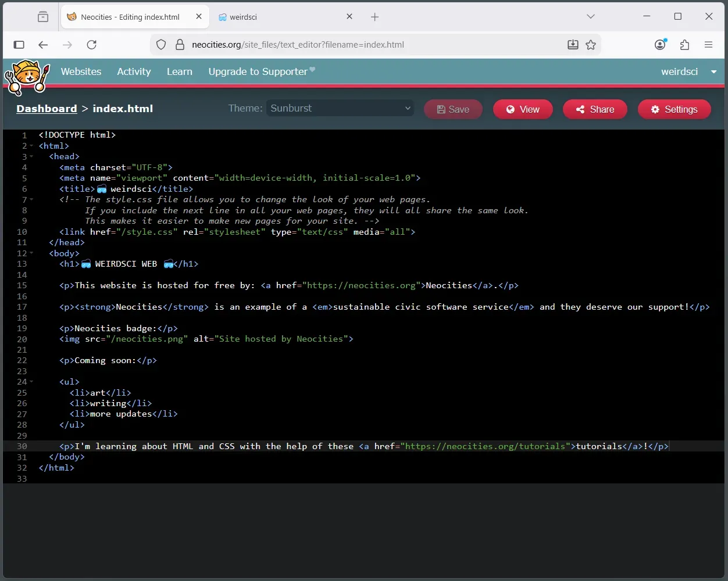Follow the Dashboard breadcrumb link
728x581 pixels.
(47, 109)
